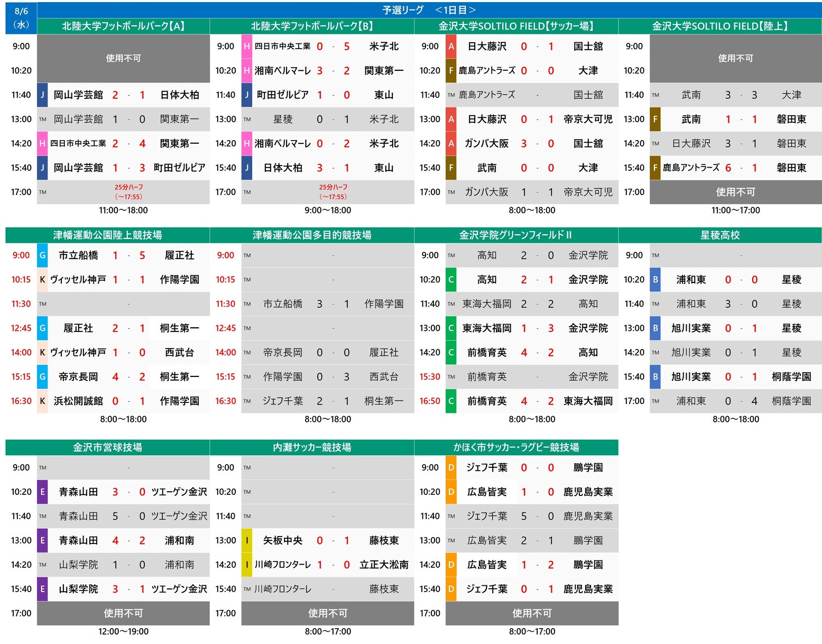This screenshot has width=822, height=644.
Task: Click 町田ゼルビア in the 15:40 岡山学芸館 match
Action: point(179,168)
